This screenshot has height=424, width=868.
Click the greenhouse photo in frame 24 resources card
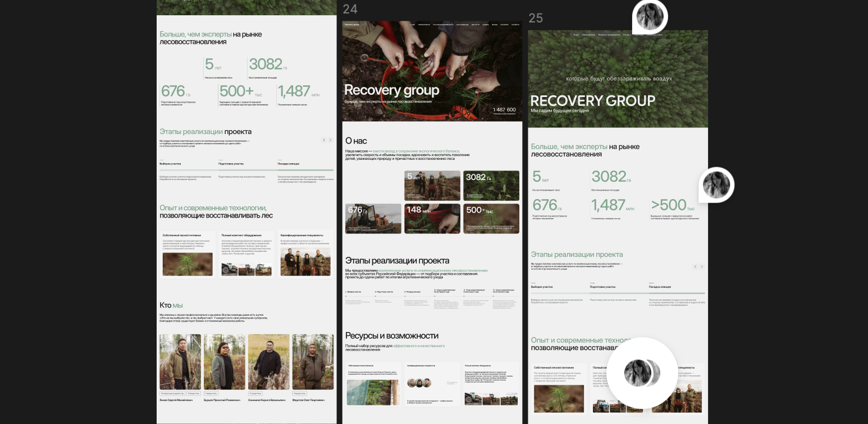tap(373, 392)
